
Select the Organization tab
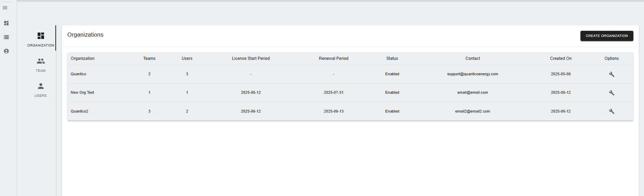tap(41, 39)
